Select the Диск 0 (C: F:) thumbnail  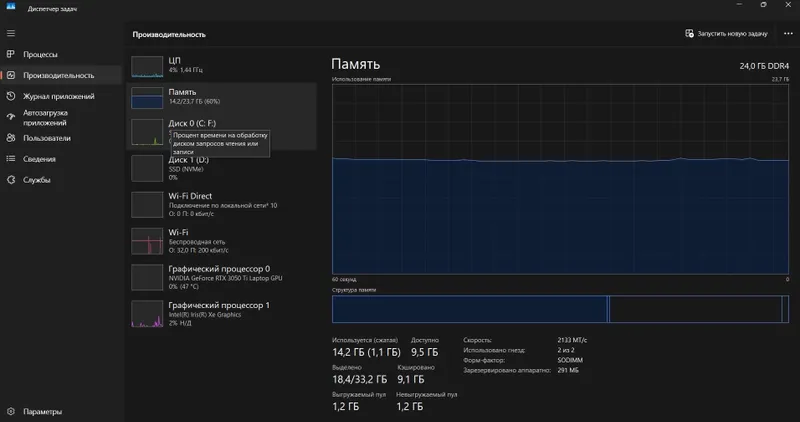tap(147, 132)
